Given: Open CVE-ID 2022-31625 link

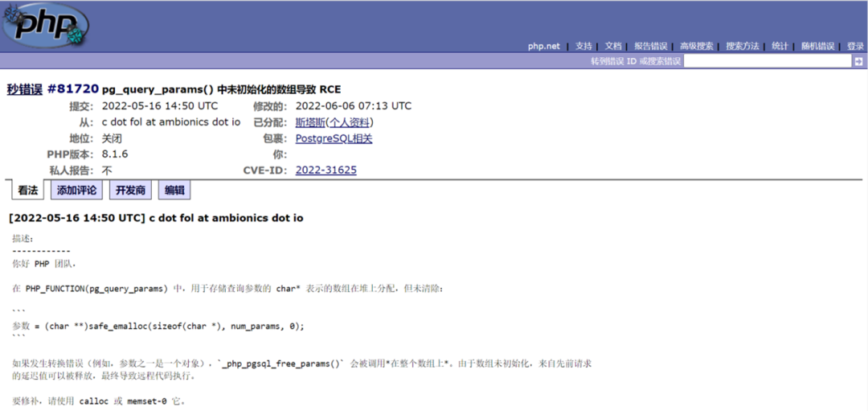Looking at the screenshot, I should point(326,171).
